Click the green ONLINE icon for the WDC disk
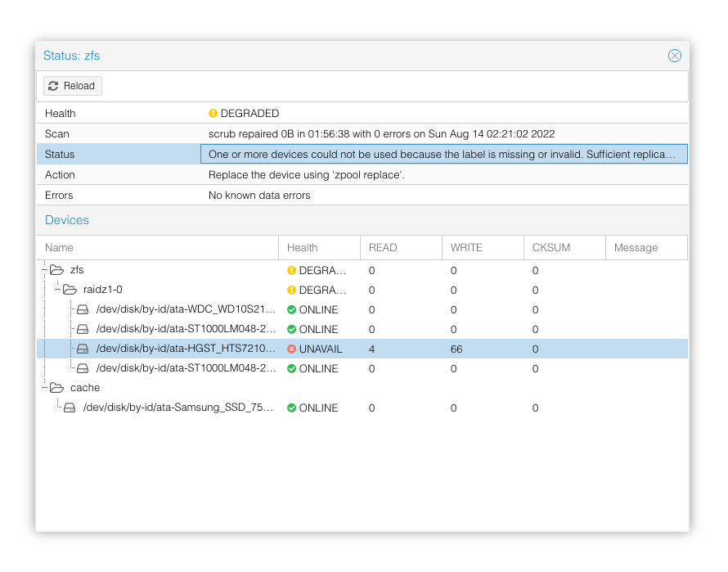Viewport: 728px width, 572px height. point(291,309)
